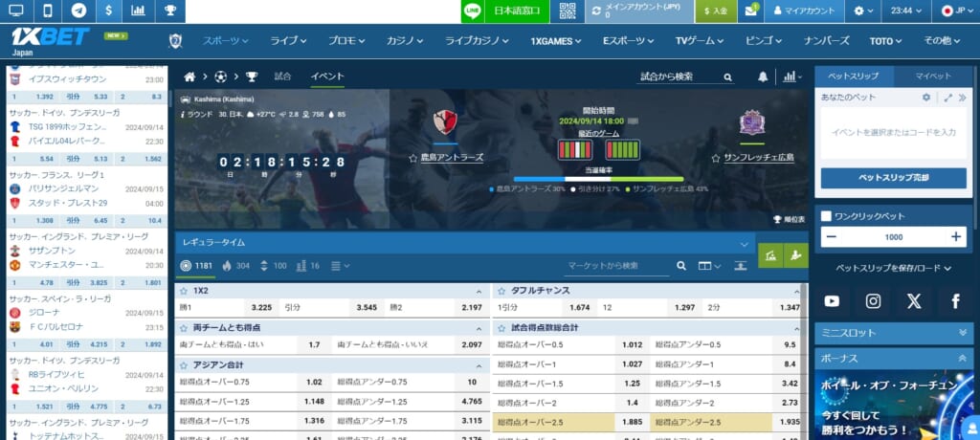The image size is (980, 440).
Task: Star the ダブルチャンス market
Action: pos(501,291)
